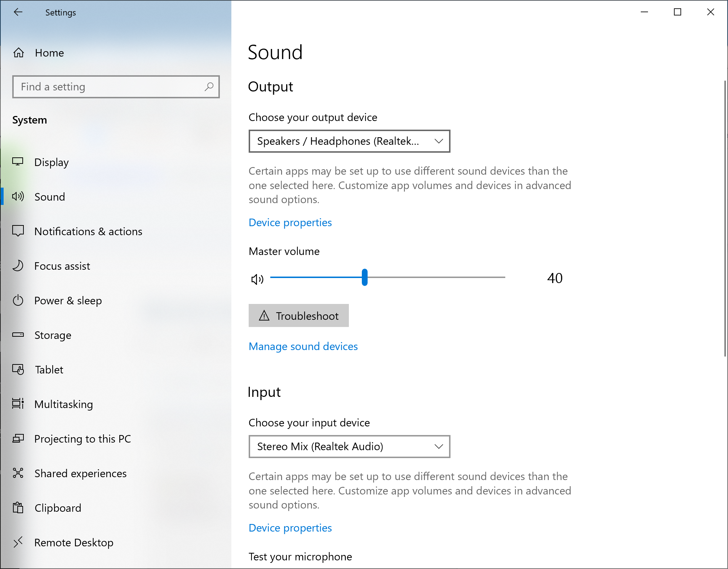Open Notifications & actions settings
The width and height of the screenshot is (728, 569).
[88, 231]
